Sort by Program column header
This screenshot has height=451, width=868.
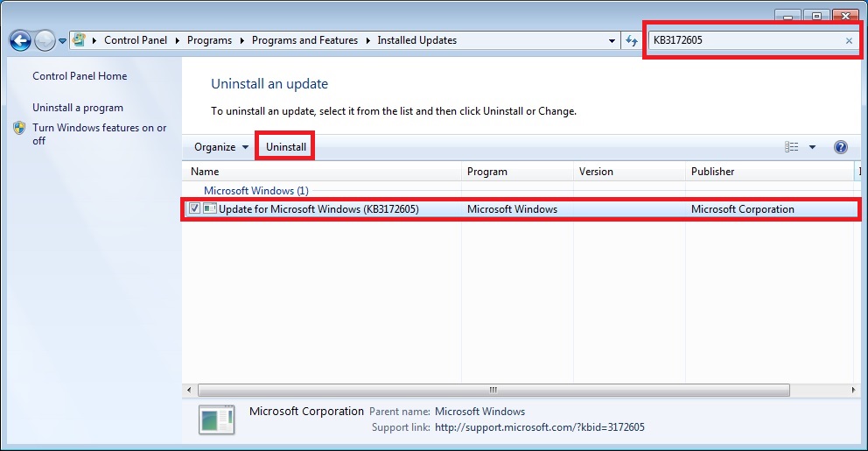tap(518, 172)
